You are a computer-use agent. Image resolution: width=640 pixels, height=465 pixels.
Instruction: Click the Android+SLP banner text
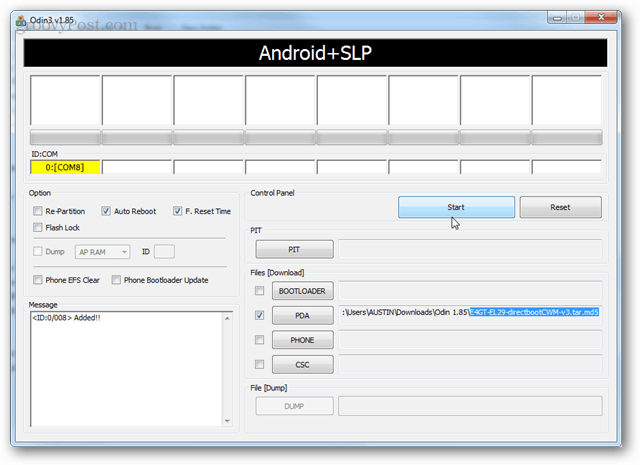point(315,53)
